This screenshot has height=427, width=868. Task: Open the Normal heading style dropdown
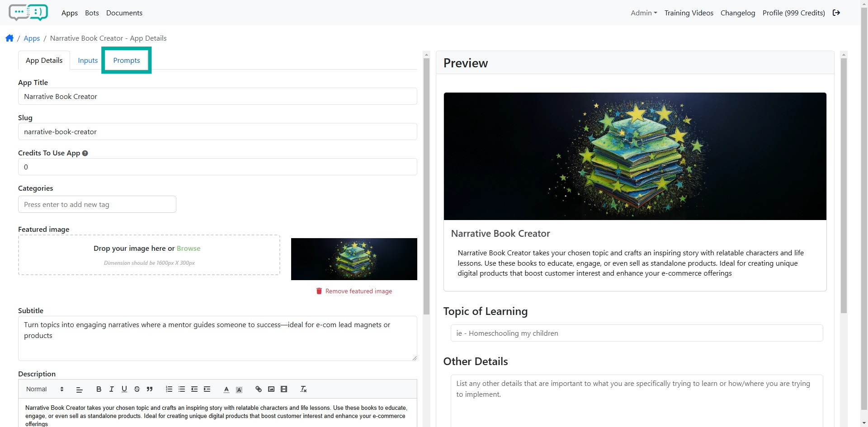coord(44,389)
